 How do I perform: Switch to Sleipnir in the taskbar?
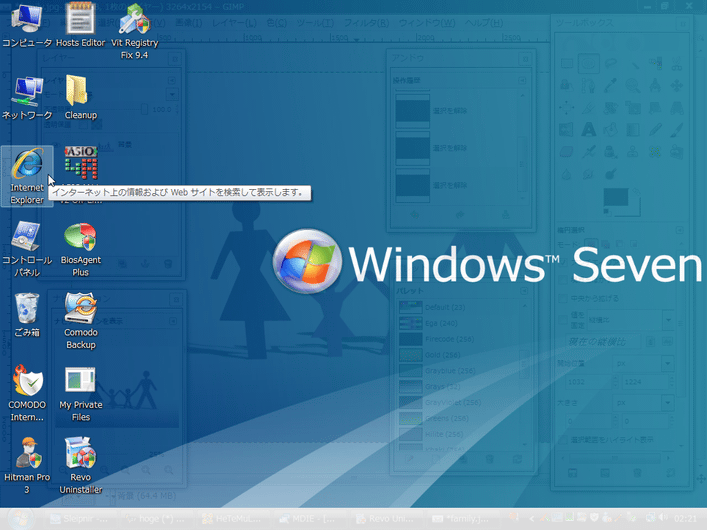(x=79, y=519)
